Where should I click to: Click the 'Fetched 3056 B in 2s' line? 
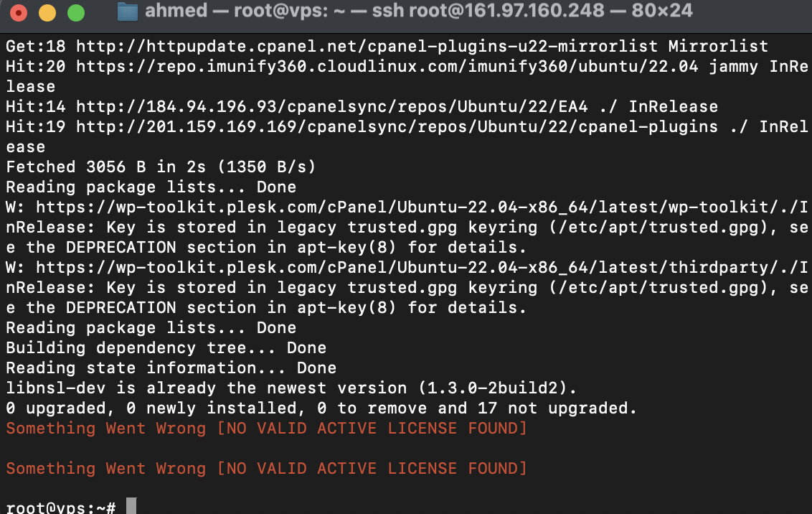click(161, 167)
